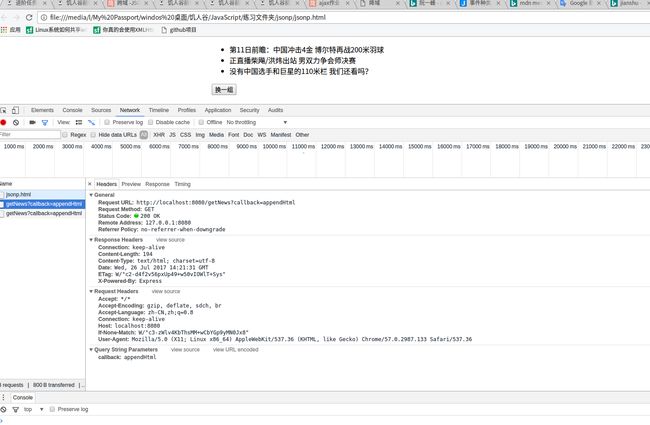
Task: Open the Apps grid bookmark icon
Action: pyautogui.click(x=4, y=30)
